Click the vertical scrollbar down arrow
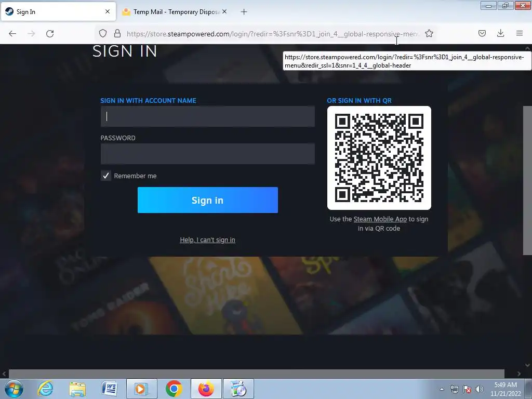532x399 pixels. click(527, 365)
